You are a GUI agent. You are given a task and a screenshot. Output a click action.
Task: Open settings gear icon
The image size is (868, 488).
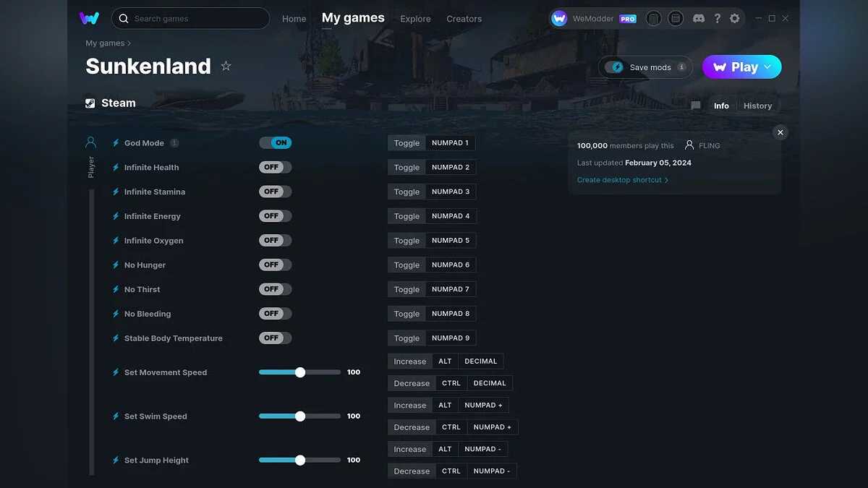click(x=735, y=18)
